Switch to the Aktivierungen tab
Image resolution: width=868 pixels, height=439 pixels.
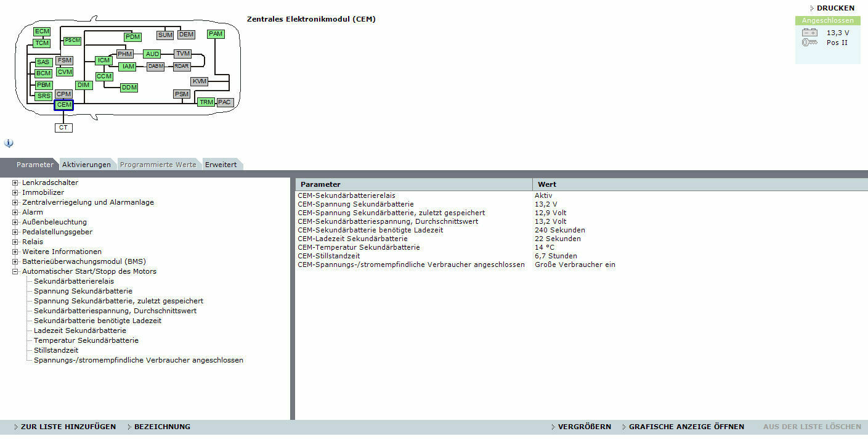pyautogui.click(x=86, y=165)
